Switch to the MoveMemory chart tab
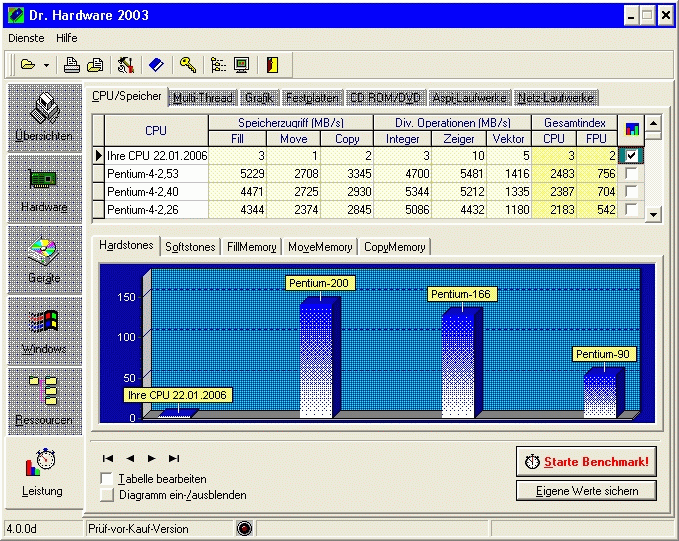Image resolution: width=679 pixels, height=541 pixels. (320, 247)
